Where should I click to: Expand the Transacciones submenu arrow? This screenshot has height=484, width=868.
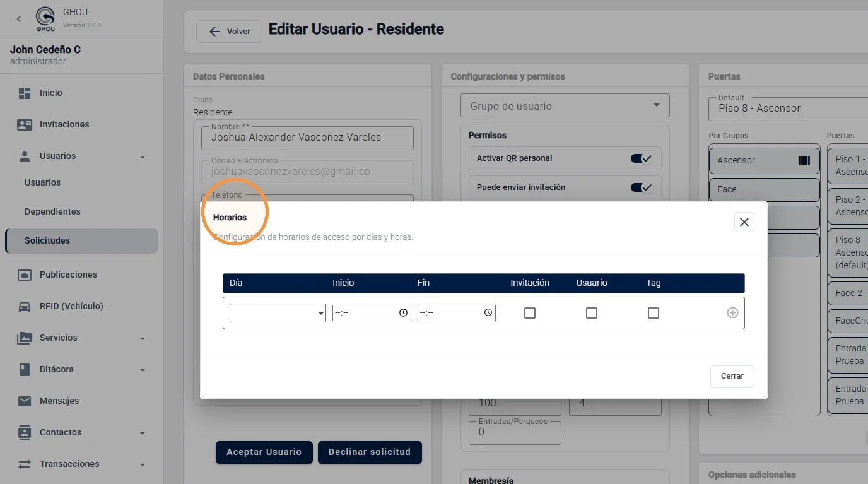click(x=143, y=464)
